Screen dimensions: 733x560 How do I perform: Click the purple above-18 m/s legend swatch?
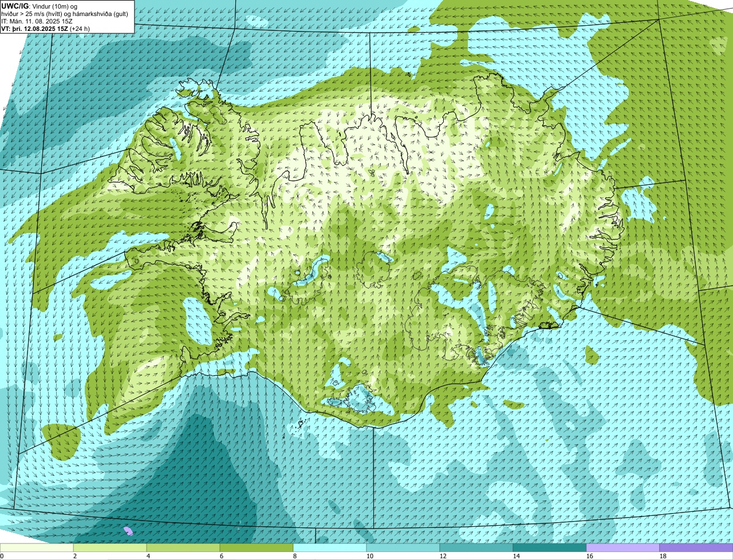click(x=696, y=548)
